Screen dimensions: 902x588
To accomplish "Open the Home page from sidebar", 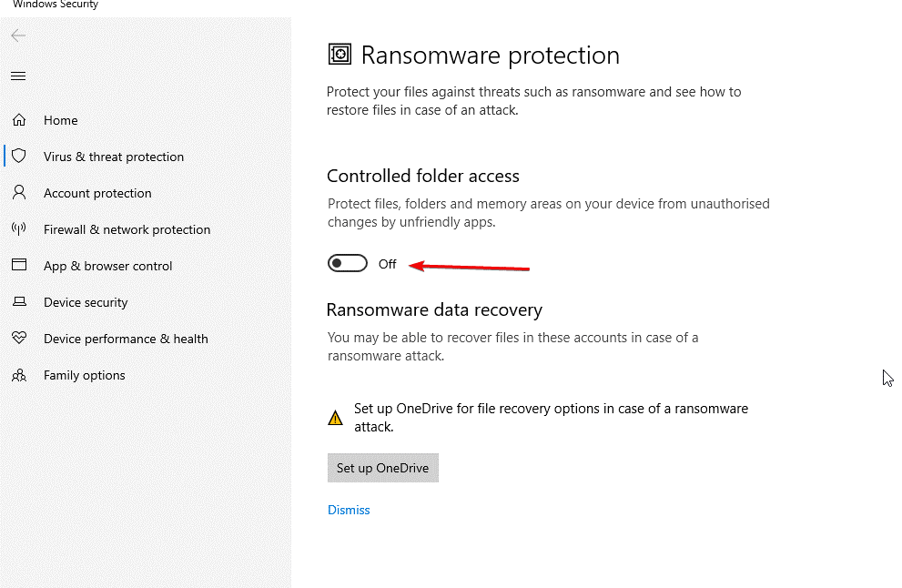I will tap(61, 119).
